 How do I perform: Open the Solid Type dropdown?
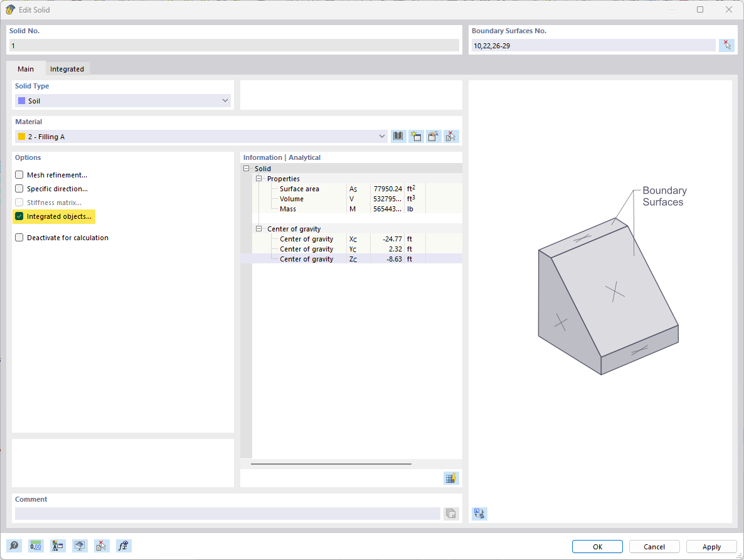(x=123, y=100)
